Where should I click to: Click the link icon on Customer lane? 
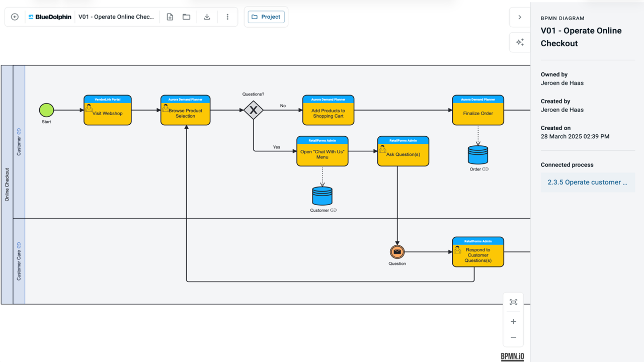[x=19, y=131]
